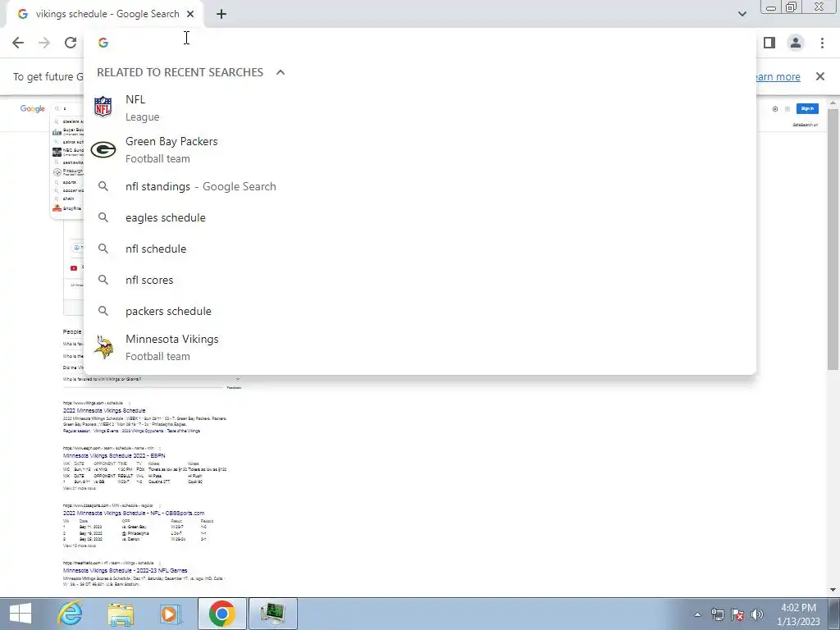Click the blue Sign in button
Image resolution: width=840 pixels, height=630 pixels.
click(807, 109)
